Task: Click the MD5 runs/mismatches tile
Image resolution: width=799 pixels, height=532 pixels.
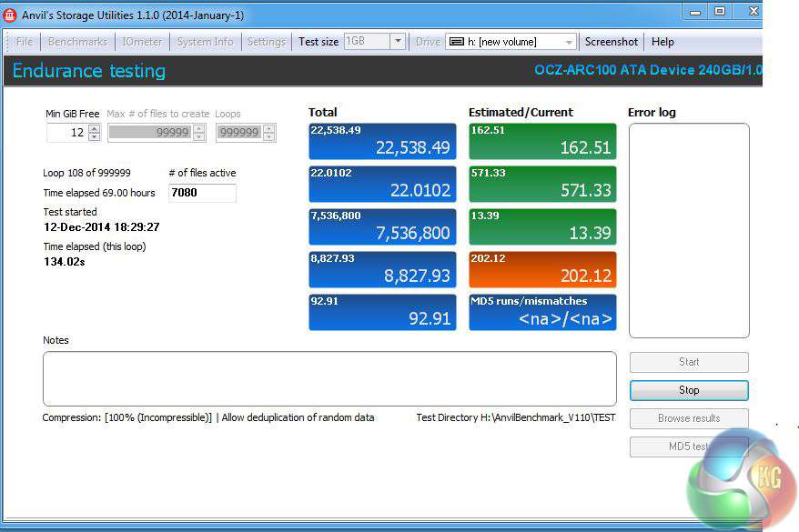Action: point(541,313)
